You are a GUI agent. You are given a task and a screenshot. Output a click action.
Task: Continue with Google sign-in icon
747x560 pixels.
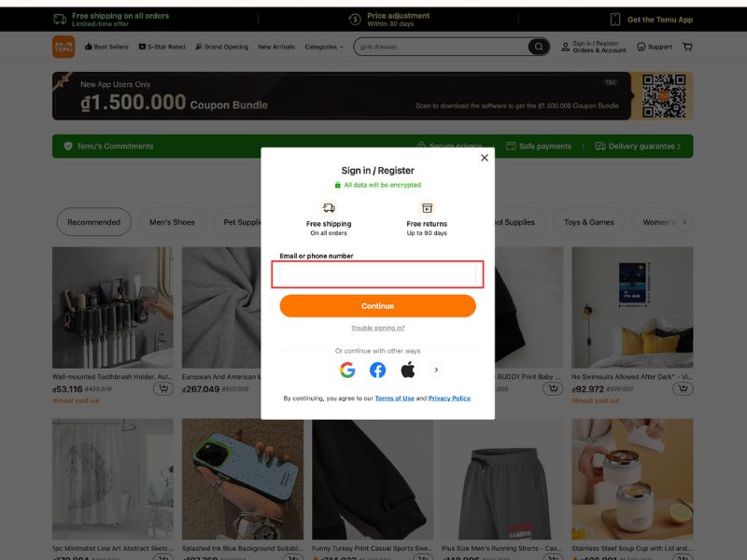pyautogui.click(x=347, y=370)
